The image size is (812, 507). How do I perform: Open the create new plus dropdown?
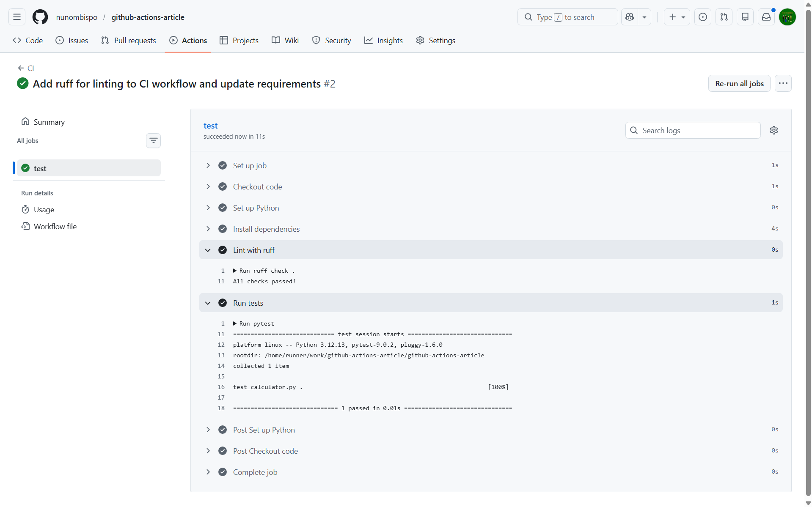coord(677,17)
